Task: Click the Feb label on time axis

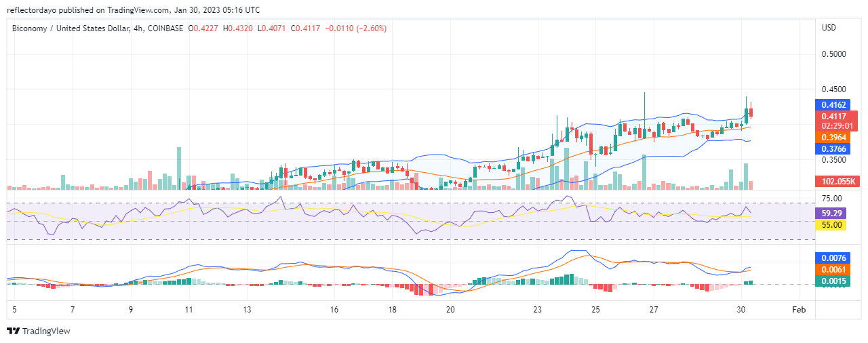Action: [800, 308]
